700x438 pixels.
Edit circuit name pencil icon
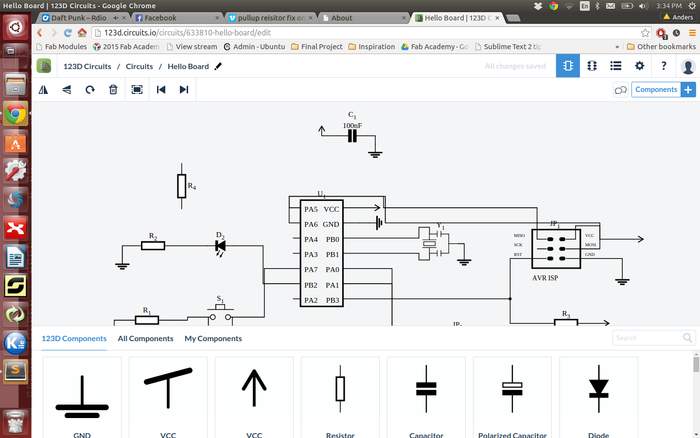(218, 66)
